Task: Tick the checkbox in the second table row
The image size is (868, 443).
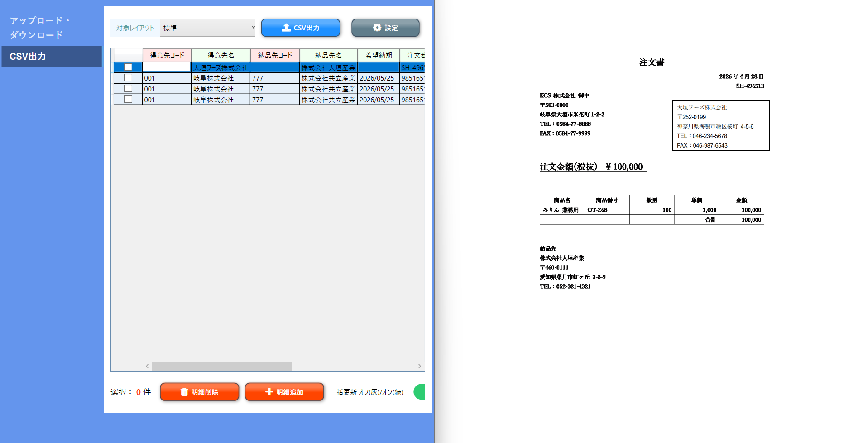Action: tap(128, 78)
